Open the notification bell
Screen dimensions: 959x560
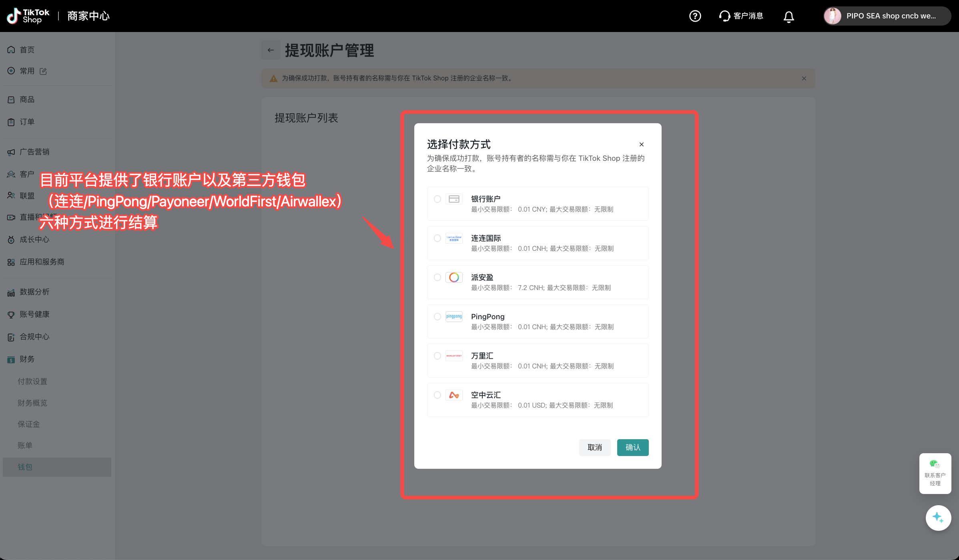788,16
